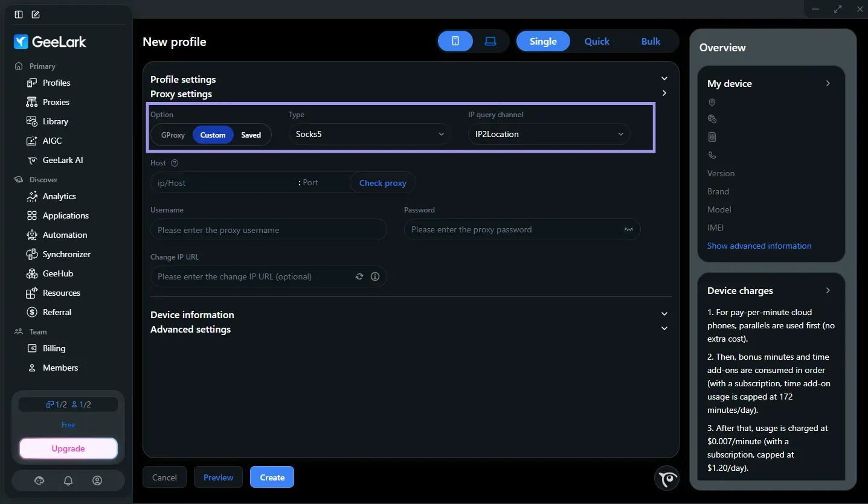868x504 pixels.
Task: Open the Socks5 type dropdown
Action: (370, 134)
